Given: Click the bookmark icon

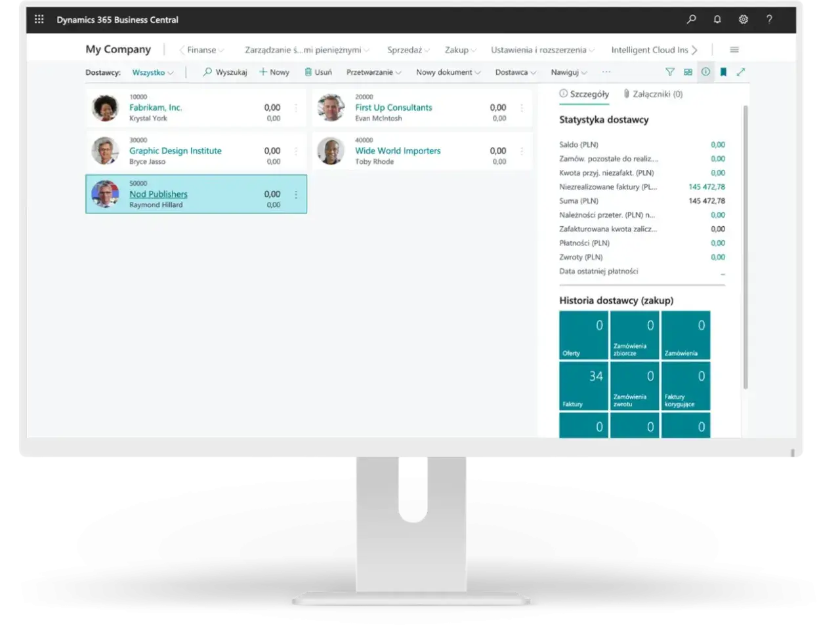Looking at the screenshot, I should click(723, 72).
